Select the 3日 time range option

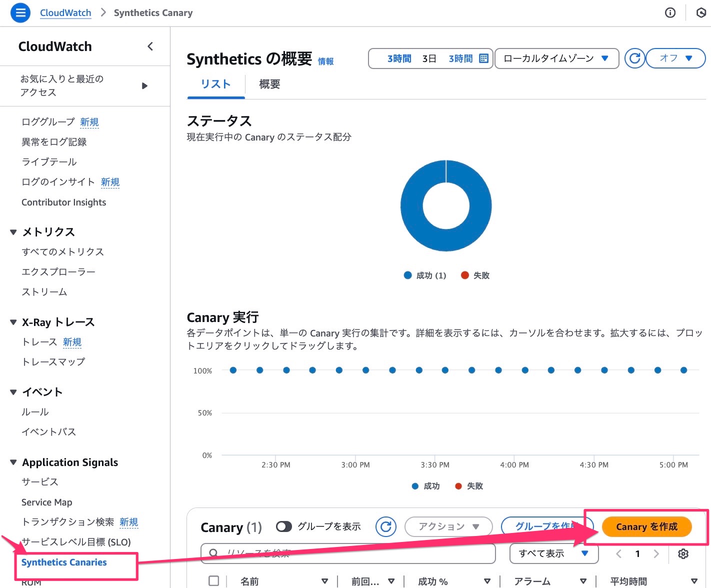click(429, 58)
